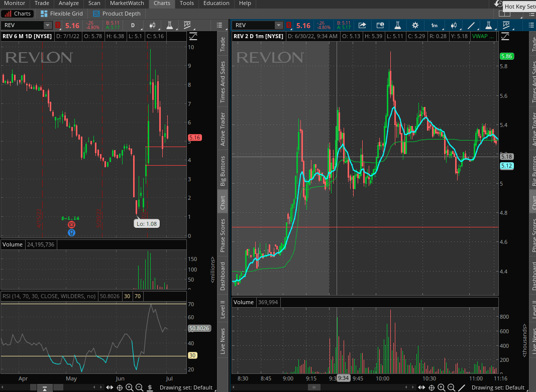Screen dimensions: 536x392
Task: Open the share icon on right chart toolbar
Action: coord(362,25)
